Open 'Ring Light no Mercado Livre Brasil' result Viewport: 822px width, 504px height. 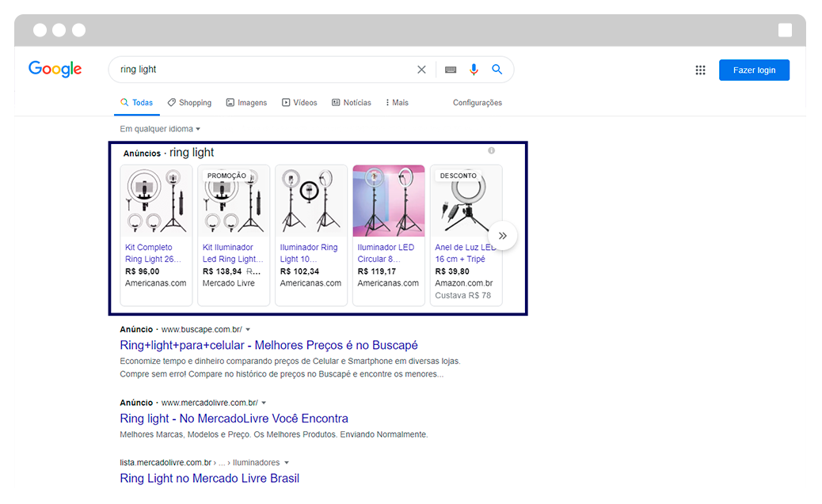click(x=210, y=479)
